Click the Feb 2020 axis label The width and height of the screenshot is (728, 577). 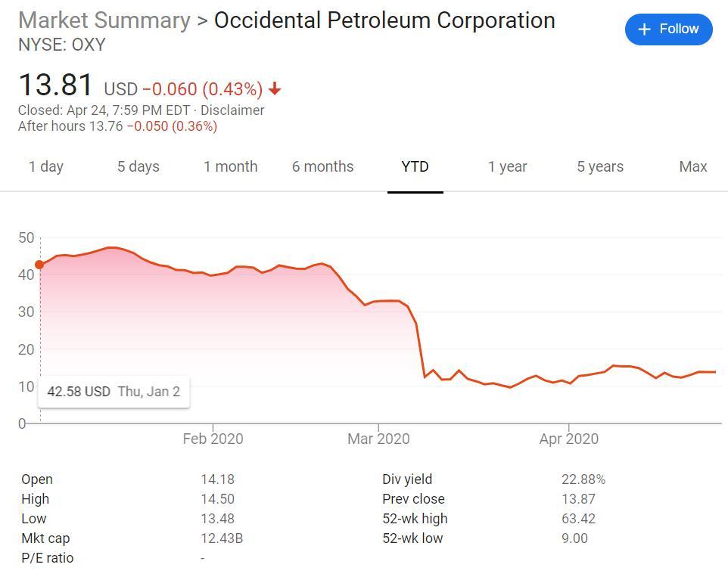pos(213,439)
